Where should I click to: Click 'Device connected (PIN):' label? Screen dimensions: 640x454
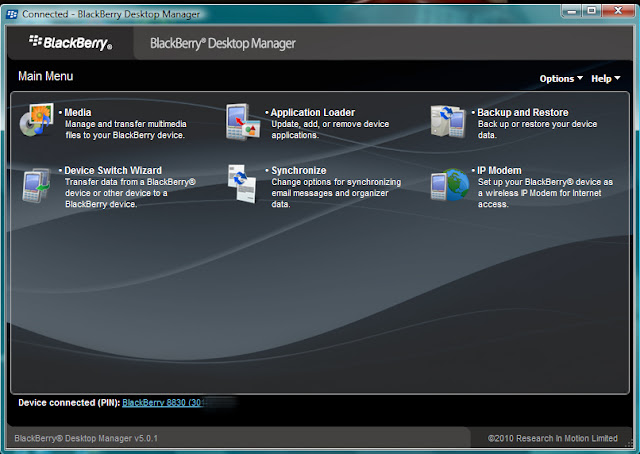coord(69,403)
